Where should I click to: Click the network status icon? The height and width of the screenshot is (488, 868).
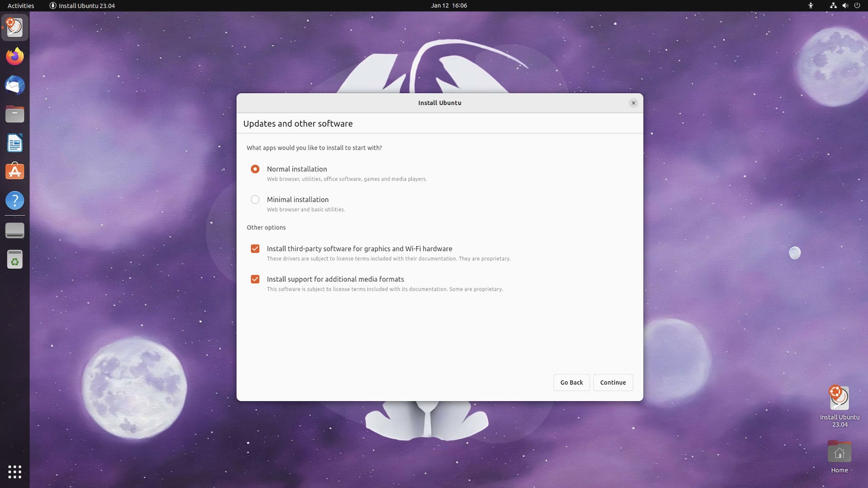(x=833, y=5)
